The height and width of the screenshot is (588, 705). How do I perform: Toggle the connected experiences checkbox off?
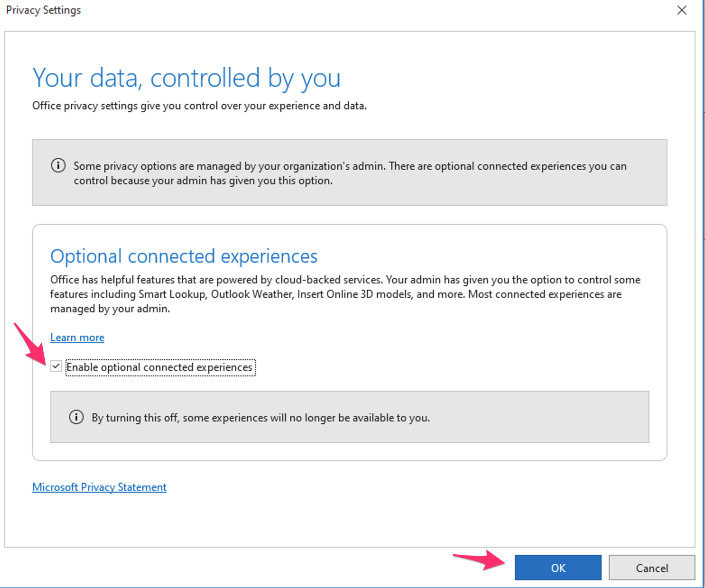coord(56,366)
